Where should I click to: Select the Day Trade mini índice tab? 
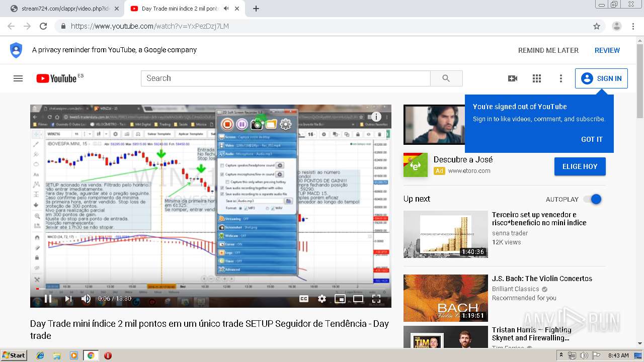pos(179,9)
